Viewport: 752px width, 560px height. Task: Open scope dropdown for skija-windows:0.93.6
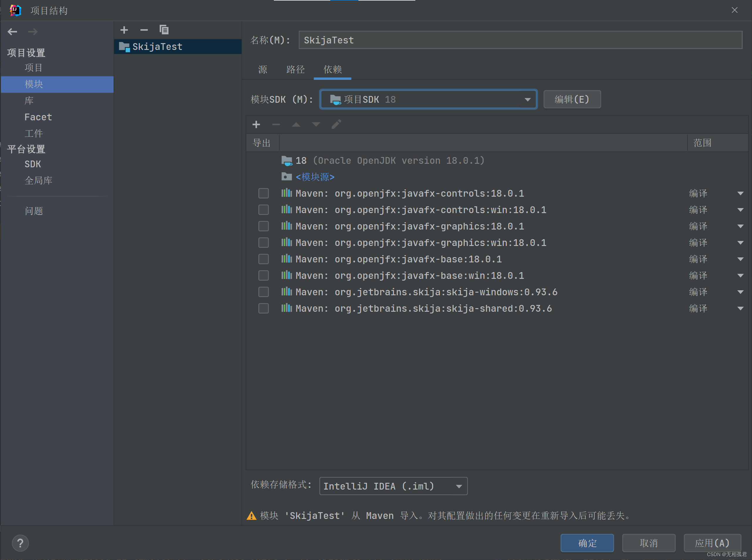pos(740,292)
